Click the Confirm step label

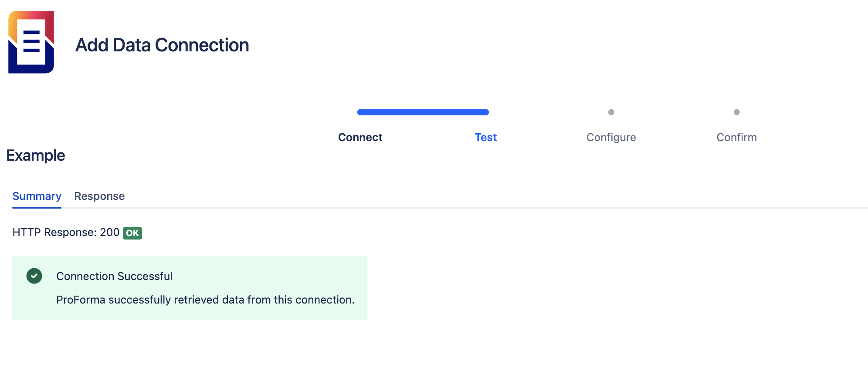(736, 137)
